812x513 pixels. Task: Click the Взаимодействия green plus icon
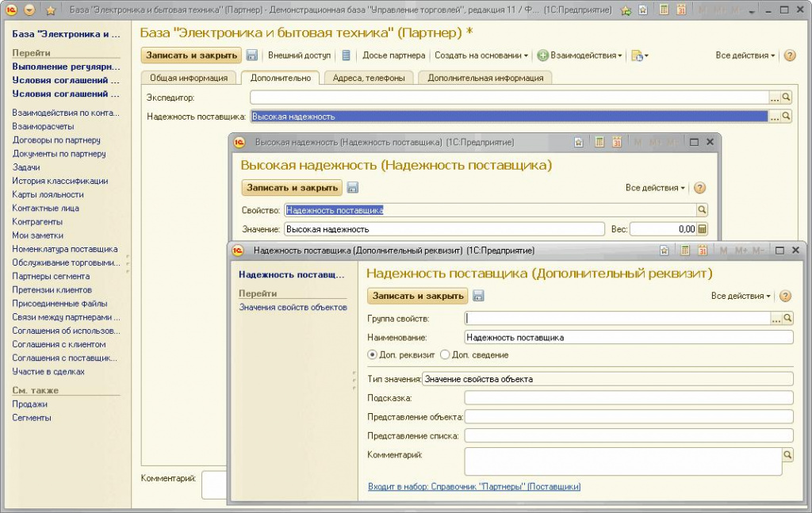542,56
